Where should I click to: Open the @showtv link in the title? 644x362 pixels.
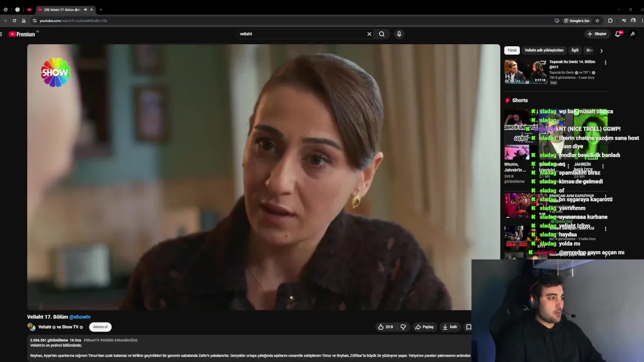80,317
